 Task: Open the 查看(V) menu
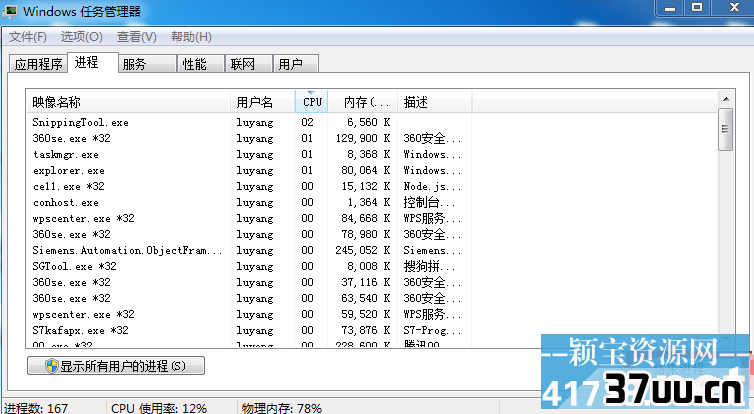pyautogui.click(x=137, y=37)
